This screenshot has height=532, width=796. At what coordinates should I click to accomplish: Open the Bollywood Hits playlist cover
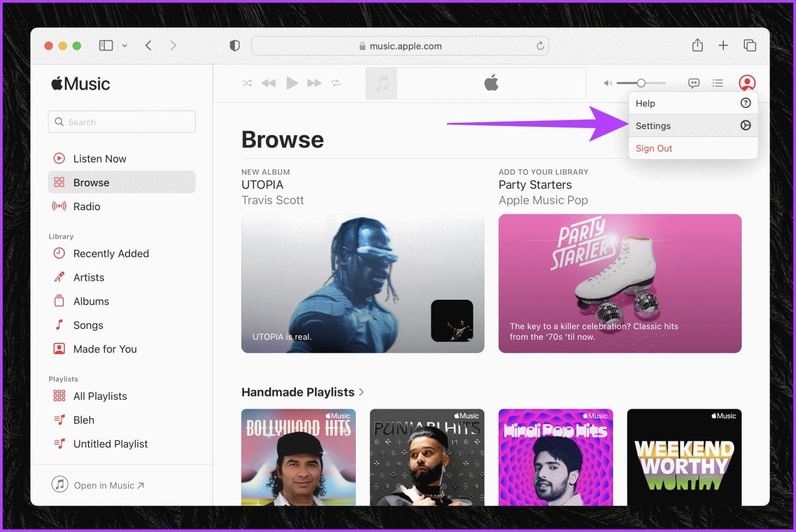coord(298,457)
